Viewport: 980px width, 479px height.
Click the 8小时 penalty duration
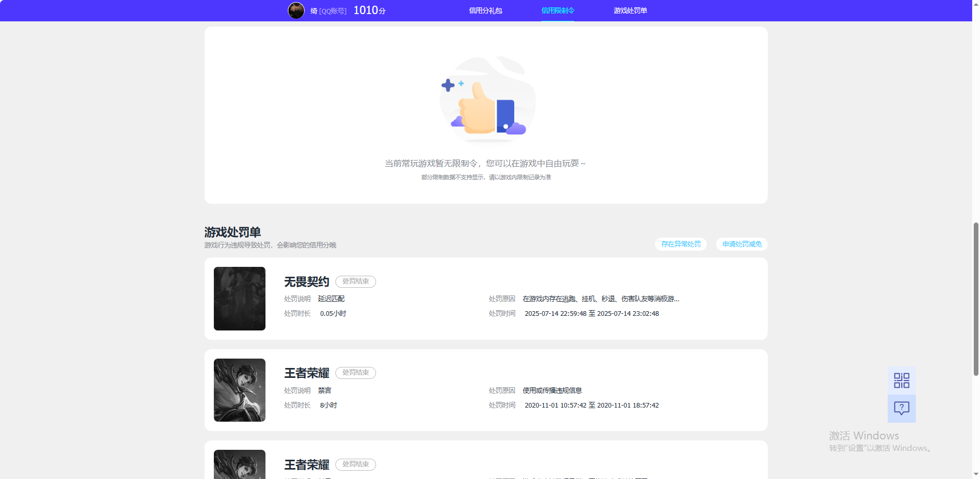click(329, 405)
